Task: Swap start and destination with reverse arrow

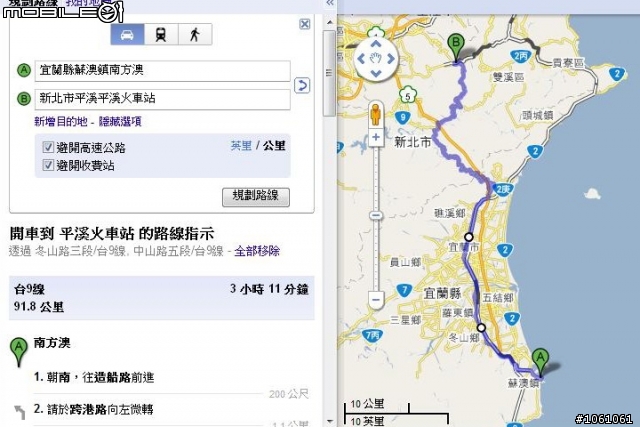Action: point(302,85)
